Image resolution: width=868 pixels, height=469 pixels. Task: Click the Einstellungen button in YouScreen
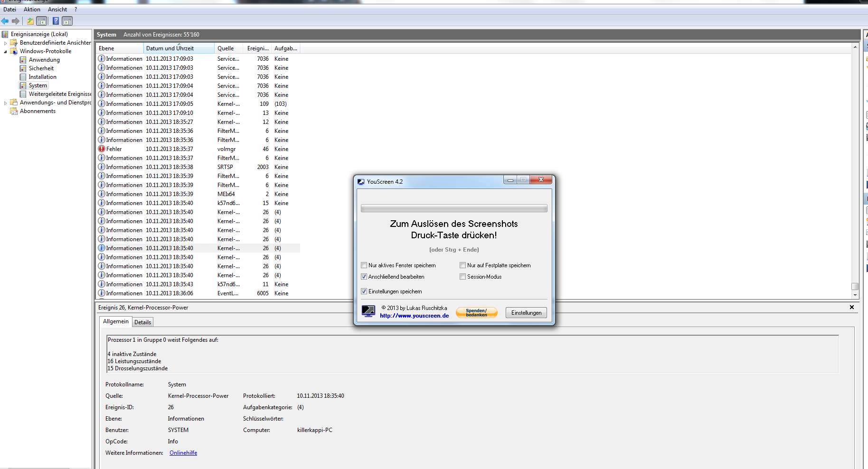pos(526,313)
